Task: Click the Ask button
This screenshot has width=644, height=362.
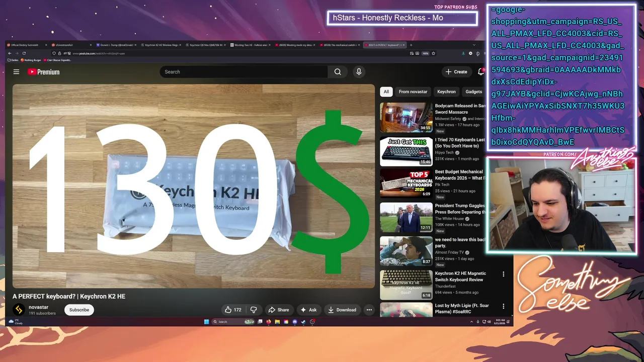Action: 308,310
